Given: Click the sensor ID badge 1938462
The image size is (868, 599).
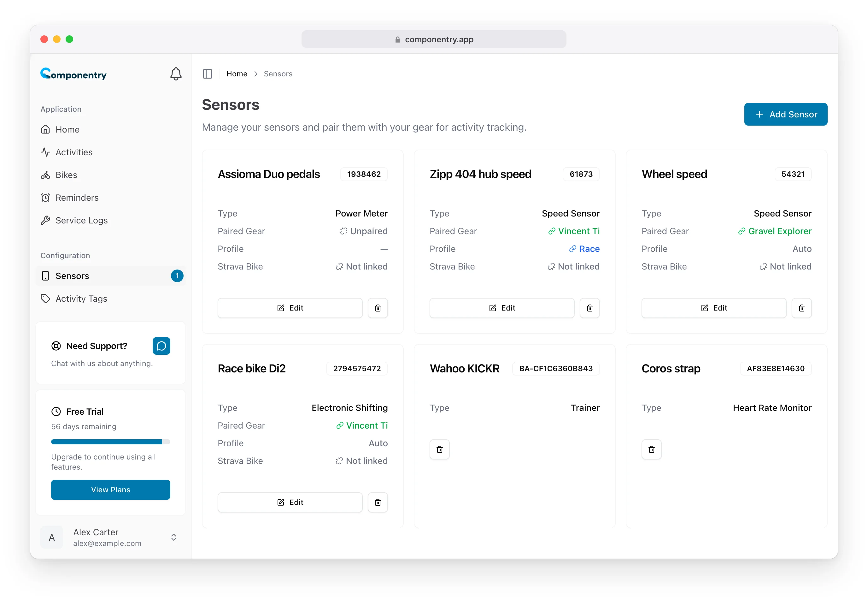Looking at the screenshot, I should click(x=364, y=174).
